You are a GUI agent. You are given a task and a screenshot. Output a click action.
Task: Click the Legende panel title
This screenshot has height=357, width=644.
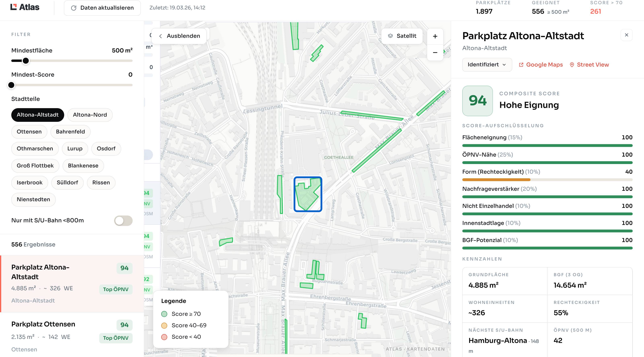173,301
